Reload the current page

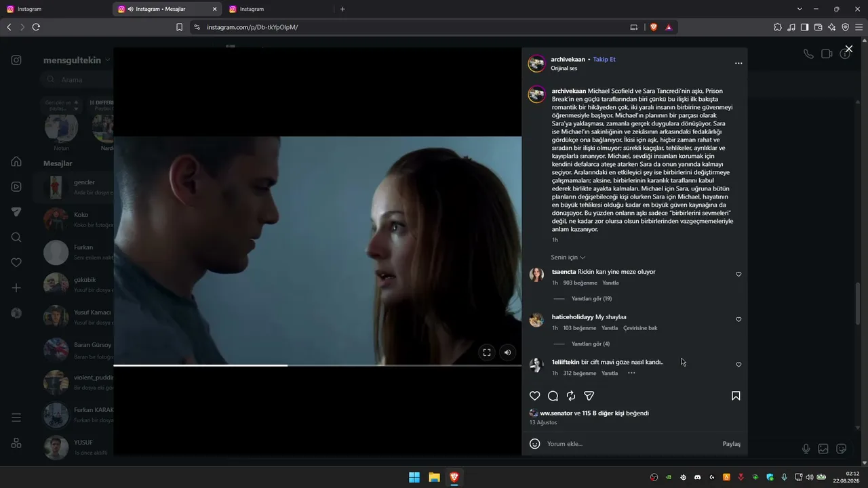pos(36,27)
